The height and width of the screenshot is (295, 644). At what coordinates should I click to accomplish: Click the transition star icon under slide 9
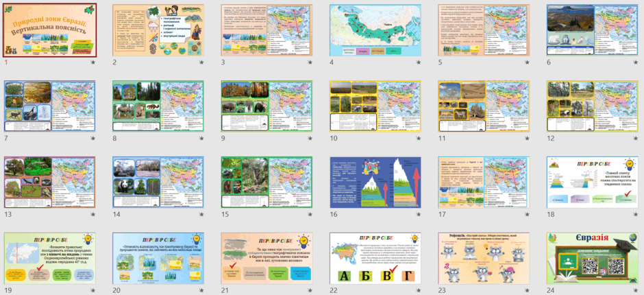(310, 139)
